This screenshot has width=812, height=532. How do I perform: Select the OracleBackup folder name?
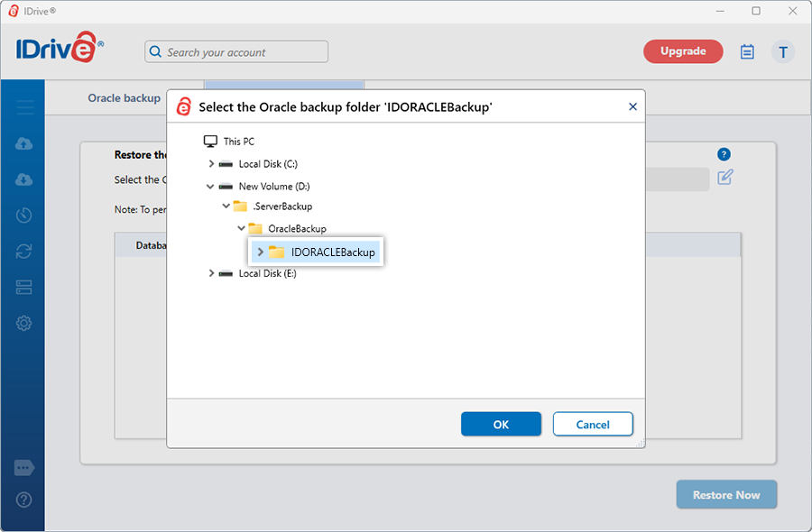pyautogui.click(x=297, y=228)
